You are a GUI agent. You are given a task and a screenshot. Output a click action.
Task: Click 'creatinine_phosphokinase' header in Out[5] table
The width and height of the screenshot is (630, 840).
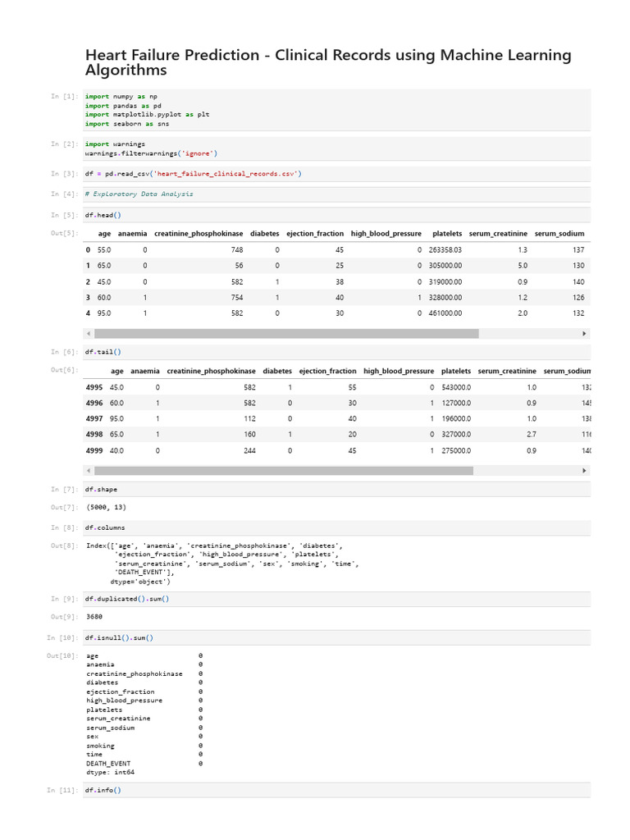pos(199,234)
